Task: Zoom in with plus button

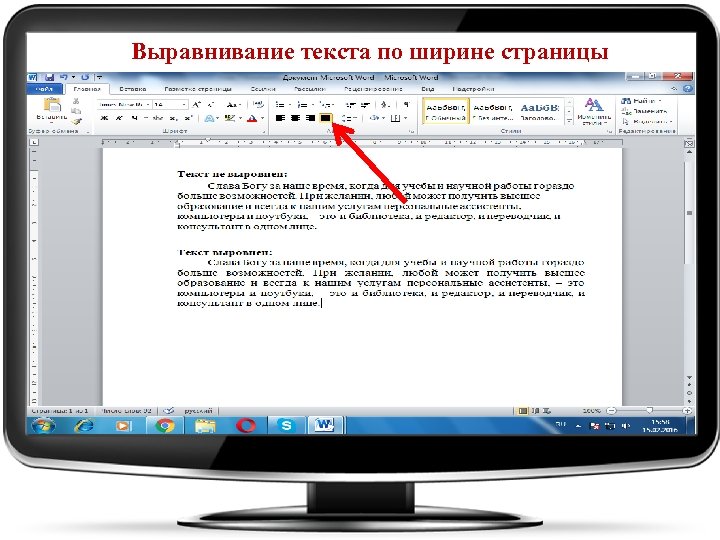Action: click(x=687, y=411)
